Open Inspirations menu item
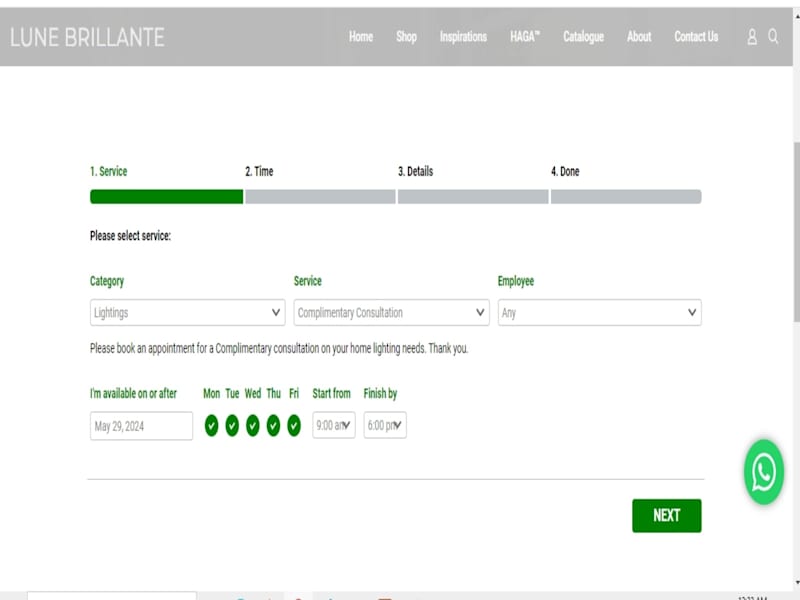 tap(463, 37)
